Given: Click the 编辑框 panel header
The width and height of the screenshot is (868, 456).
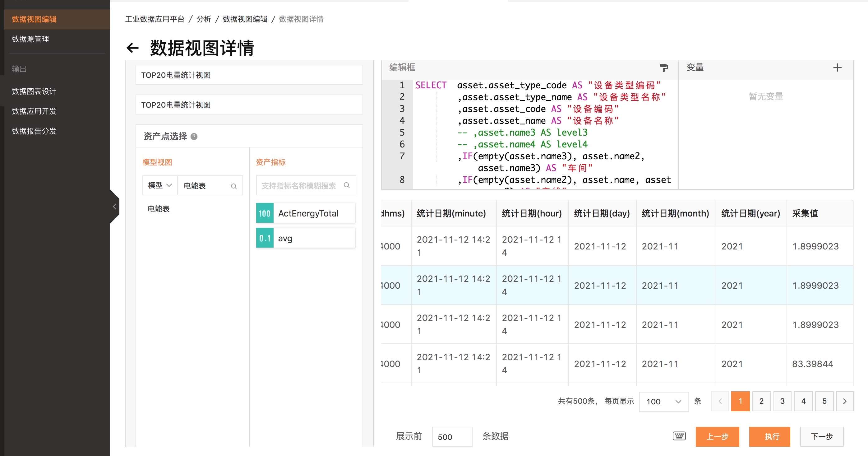Looking at the screenshot, I should [x=402, y=67].
